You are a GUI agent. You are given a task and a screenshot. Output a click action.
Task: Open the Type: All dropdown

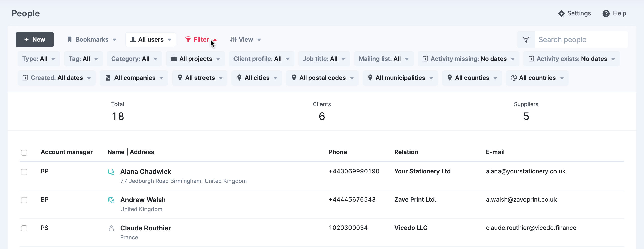[39, 59]
